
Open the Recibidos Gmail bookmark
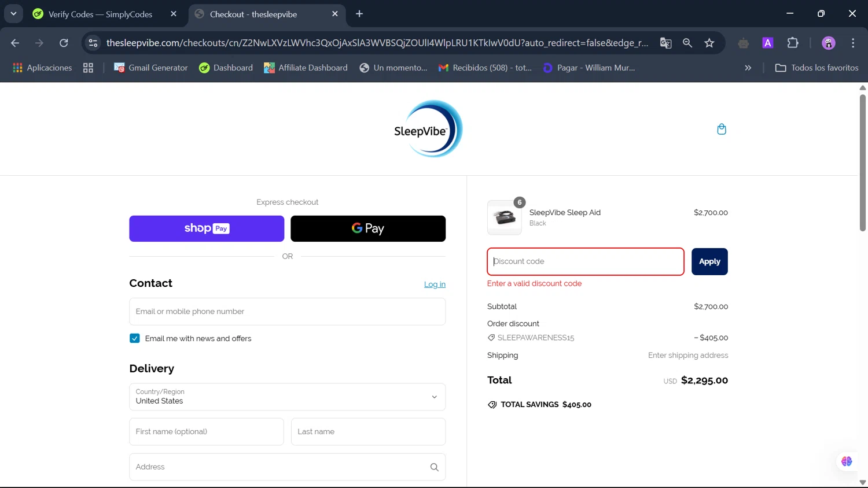[485, 68]
